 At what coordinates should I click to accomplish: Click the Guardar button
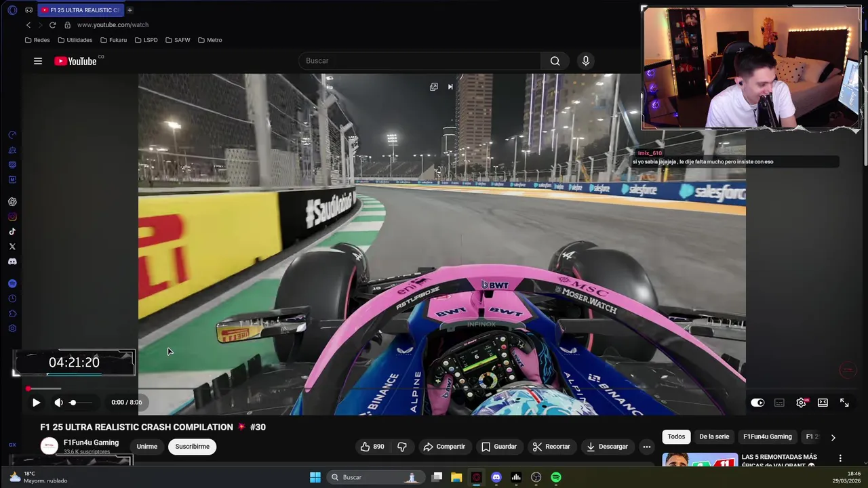[x=499, y=447]
